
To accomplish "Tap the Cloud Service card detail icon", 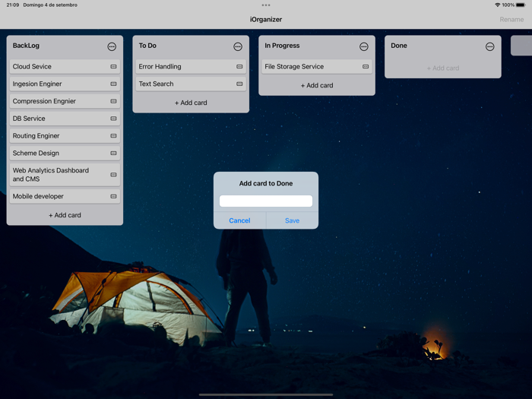I will (x=113, y=67).
